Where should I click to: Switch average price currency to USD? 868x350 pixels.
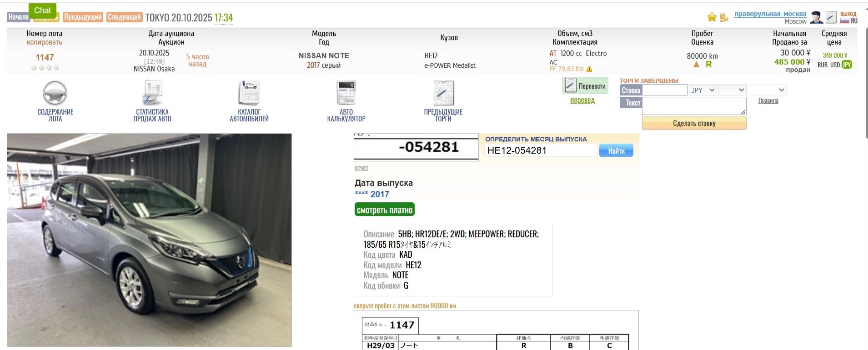(x=835, y=65)
